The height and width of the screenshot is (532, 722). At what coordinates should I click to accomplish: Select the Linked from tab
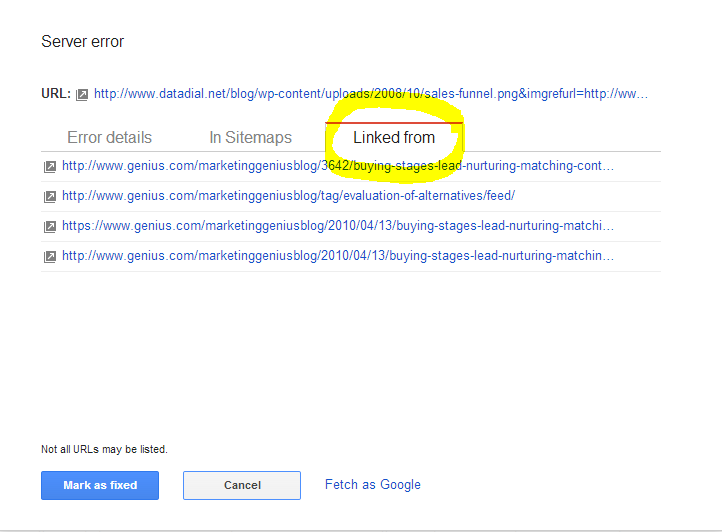pos(394,137)
